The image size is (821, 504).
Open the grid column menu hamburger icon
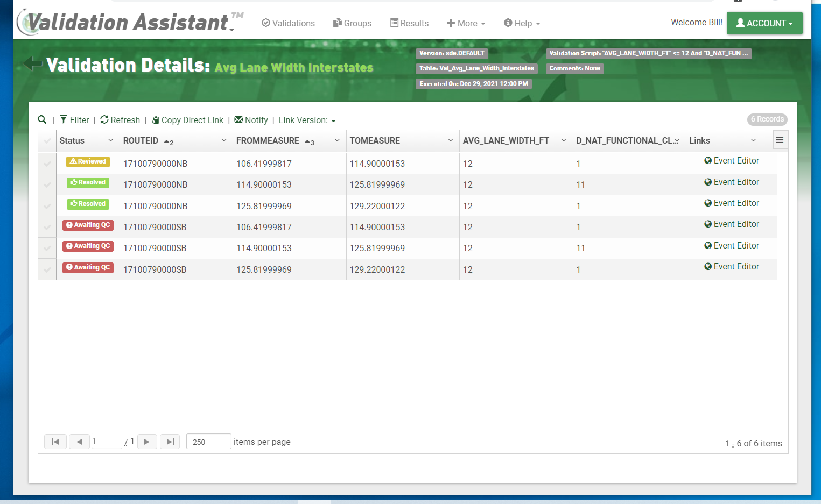click(780, 140)
